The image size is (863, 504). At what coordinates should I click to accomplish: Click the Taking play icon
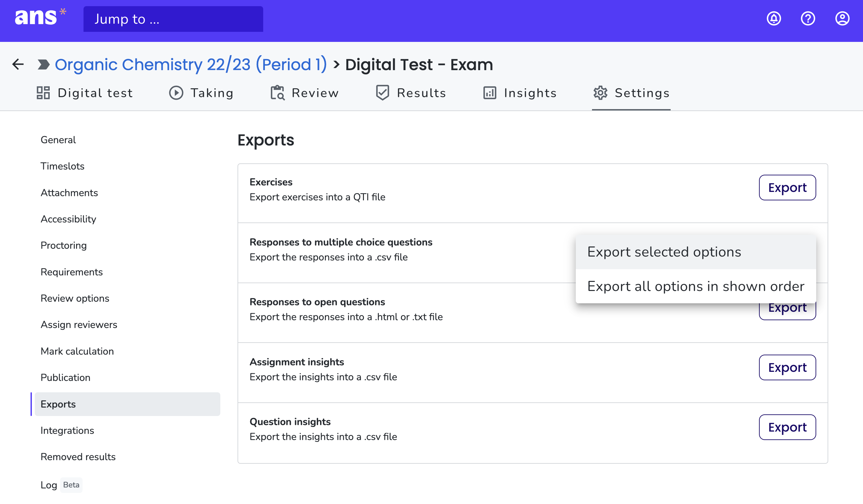(176, 93)
